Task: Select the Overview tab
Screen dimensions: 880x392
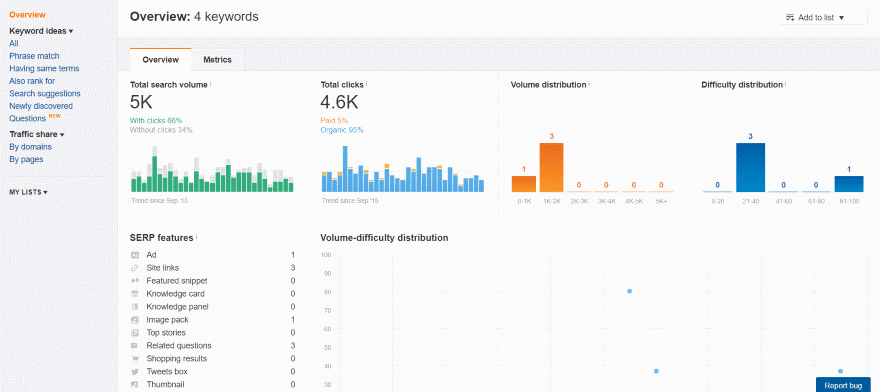Action: point(161,60)
